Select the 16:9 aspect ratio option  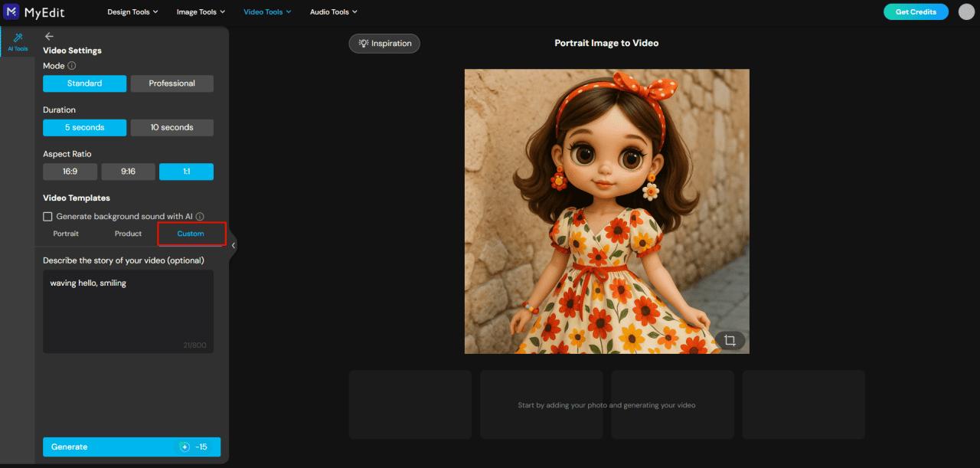[x=70, y=171]
